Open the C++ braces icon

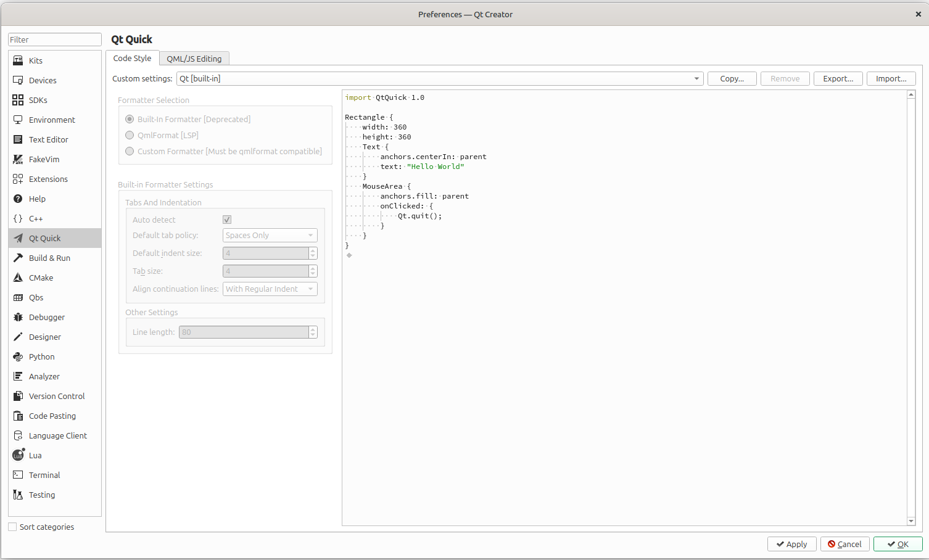[x=18, y=218]
